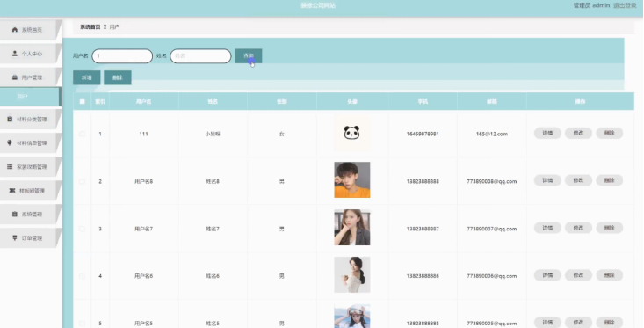Click the username cell 111
Viewport: 644px width, 328px height.
tap(144, 134)
